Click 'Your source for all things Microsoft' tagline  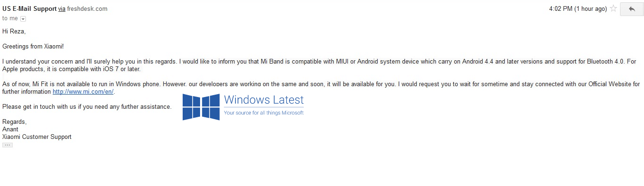[x=264, y=113]
